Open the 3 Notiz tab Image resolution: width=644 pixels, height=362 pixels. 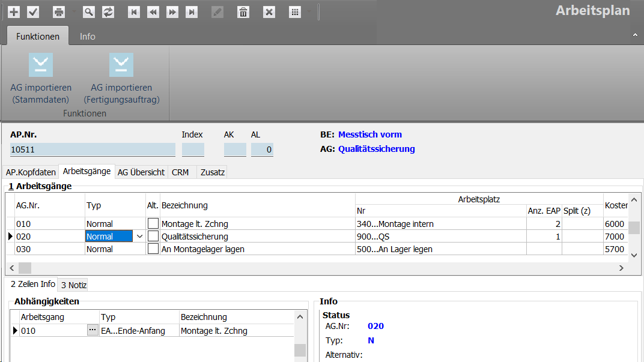coord(73,285)
